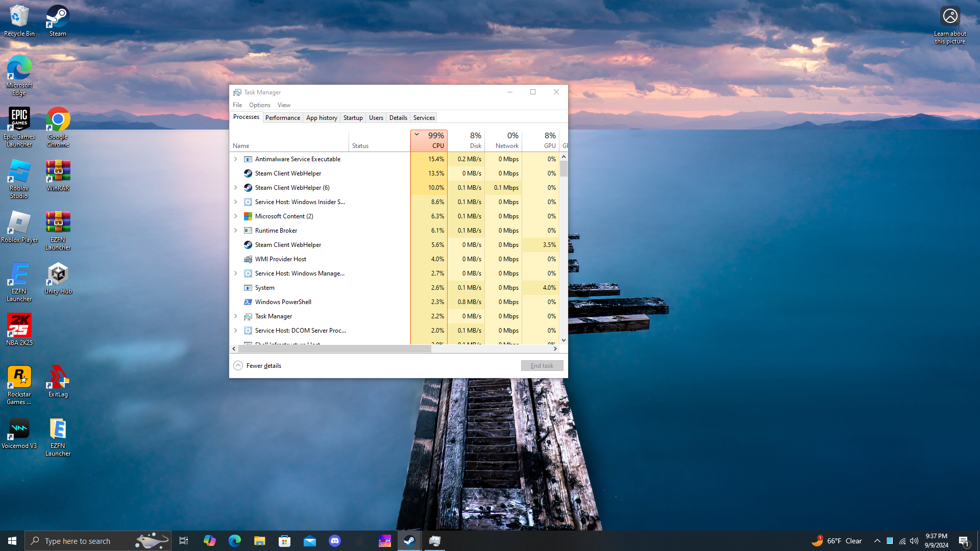The image size is (980, 551).
Task: Expand the Steam Client WebHelper (6) group
Action: click(x=236, y=188)
